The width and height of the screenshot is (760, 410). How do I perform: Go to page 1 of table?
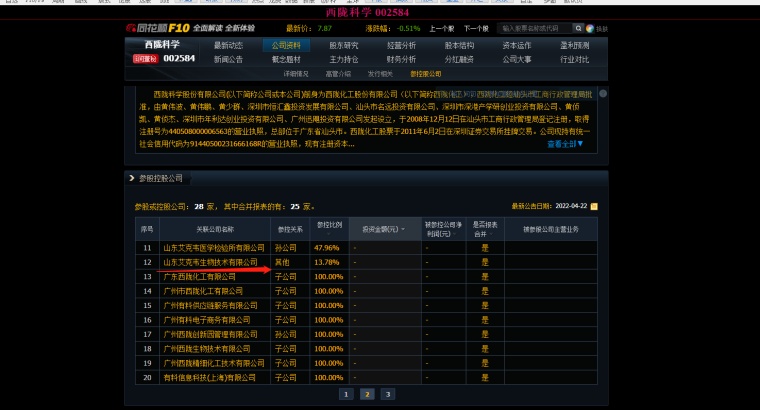point(346,394)
